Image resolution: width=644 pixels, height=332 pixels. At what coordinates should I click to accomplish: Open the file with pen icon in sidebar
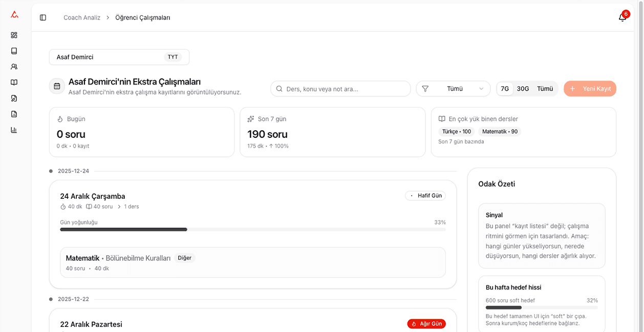pyautogui.click(x=14, y=98)
